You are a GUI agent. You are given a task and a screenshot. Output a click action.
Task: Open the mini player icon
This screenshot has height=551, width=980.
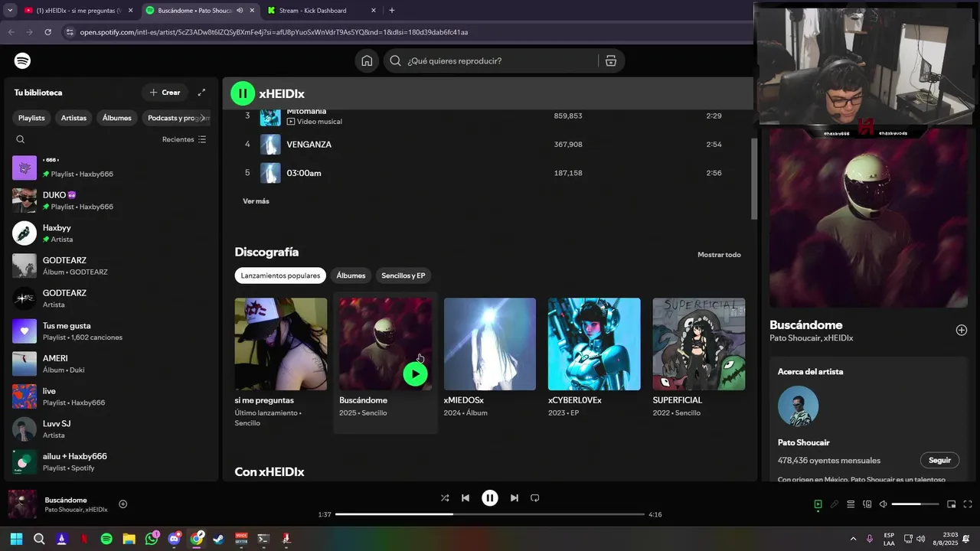click(951, 504)
